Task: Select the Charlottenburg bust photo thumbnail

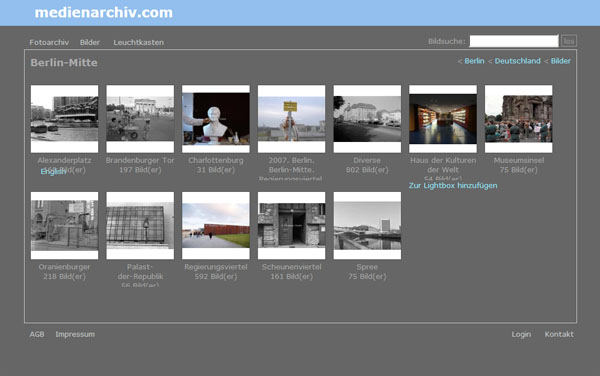Action: tap(216, 119)
